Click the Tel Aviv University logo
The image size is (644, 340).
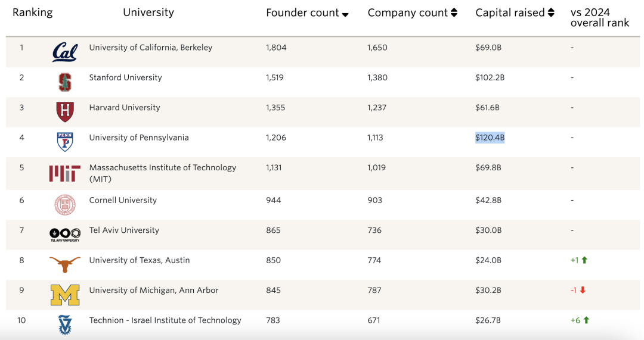tap(65, 235)
